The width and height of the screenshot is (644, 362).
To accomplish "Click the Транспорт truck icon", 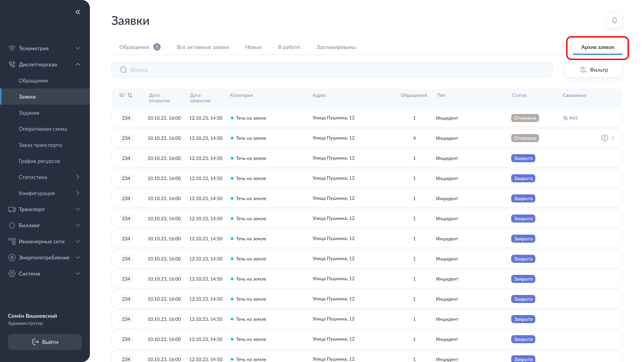I will 12,209.
